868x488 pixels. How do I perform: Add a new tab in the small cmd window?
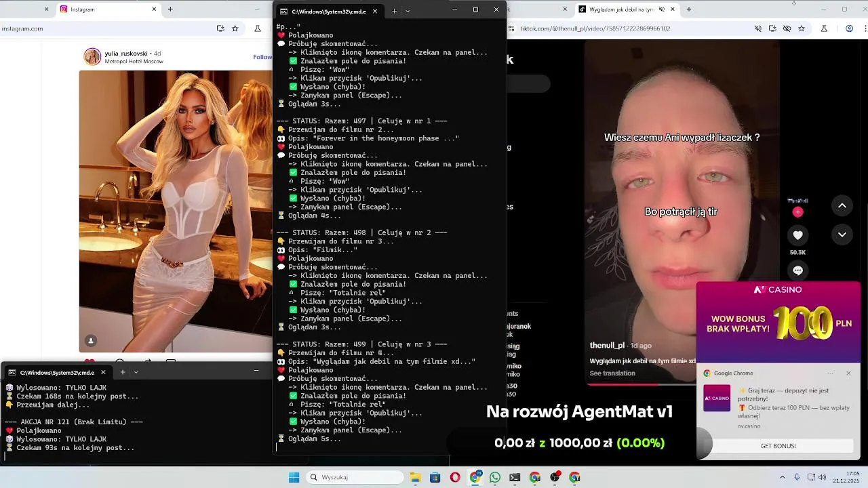pos(123,372)
